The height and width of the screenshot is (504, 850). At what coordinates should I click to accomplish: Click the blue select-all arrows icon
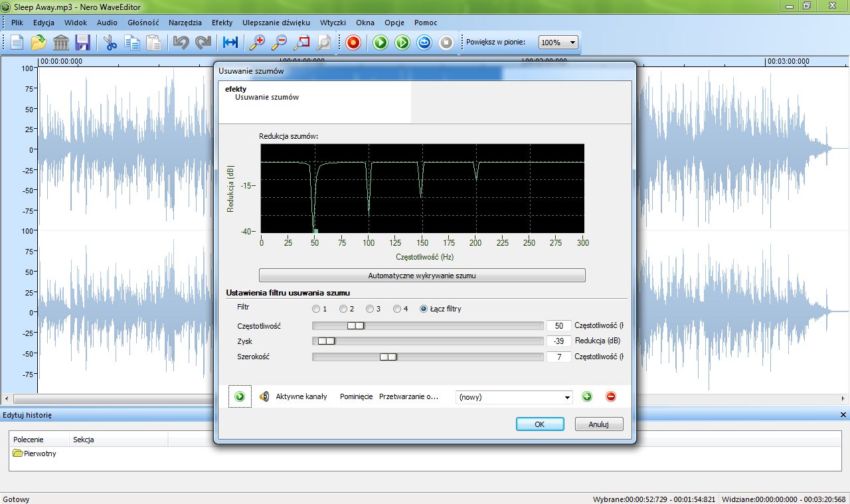click(230, 42)
